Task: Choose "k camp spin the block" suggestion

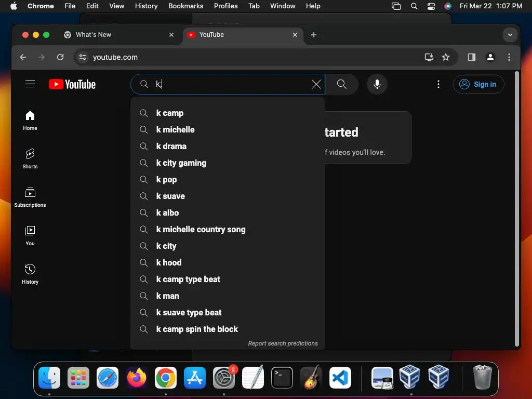Action: click(228, 329)
